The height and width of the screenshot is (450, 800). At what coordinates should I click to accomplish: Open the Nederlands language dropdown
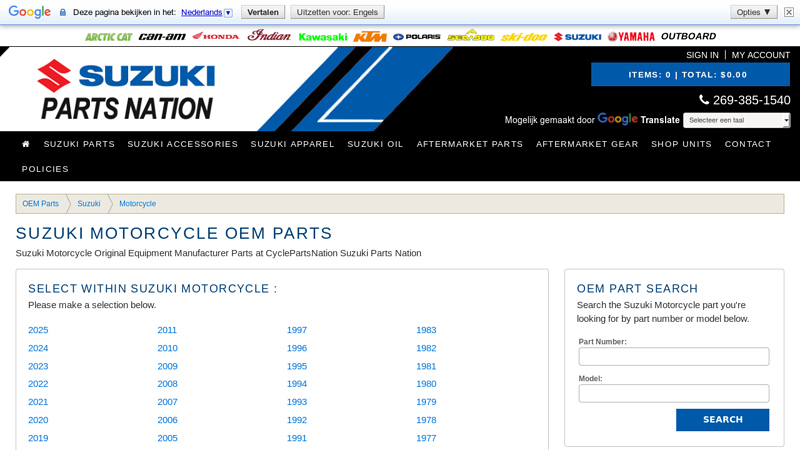click(207, 12)
